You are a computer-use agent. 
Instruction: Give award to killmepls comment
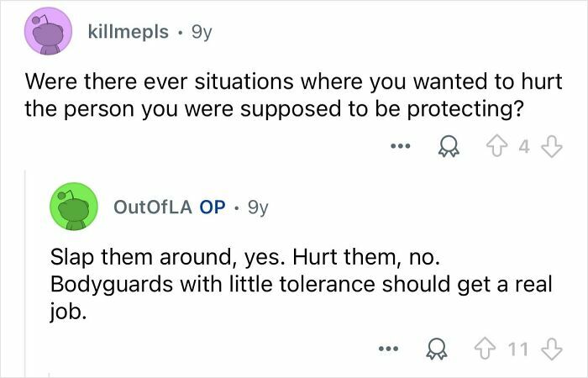tap(449, 146)
